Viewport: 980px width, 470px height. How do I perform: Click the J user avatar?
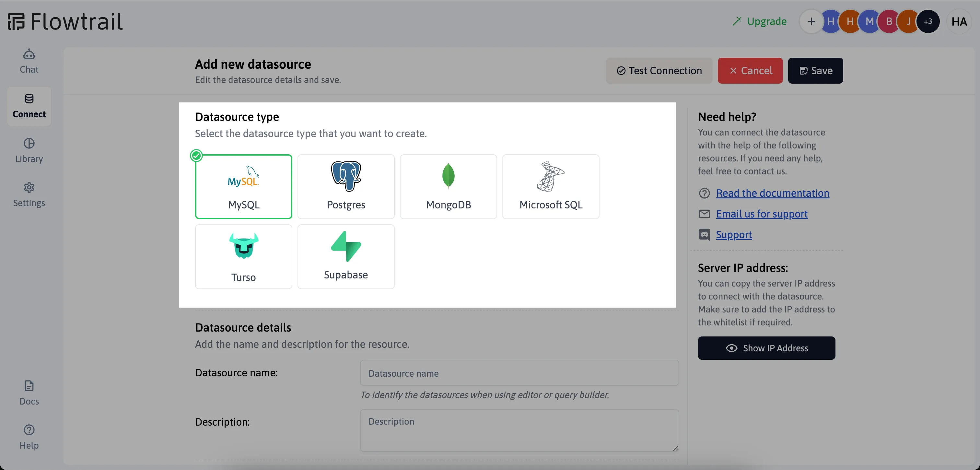(908, 21)
